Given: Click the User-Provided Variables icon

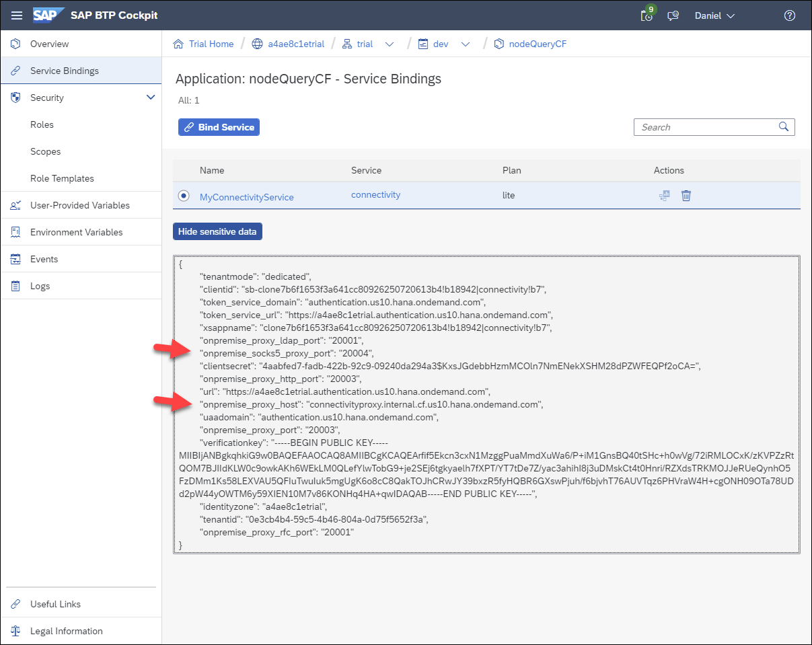Looking at the screenshot, I should [15, 205].
